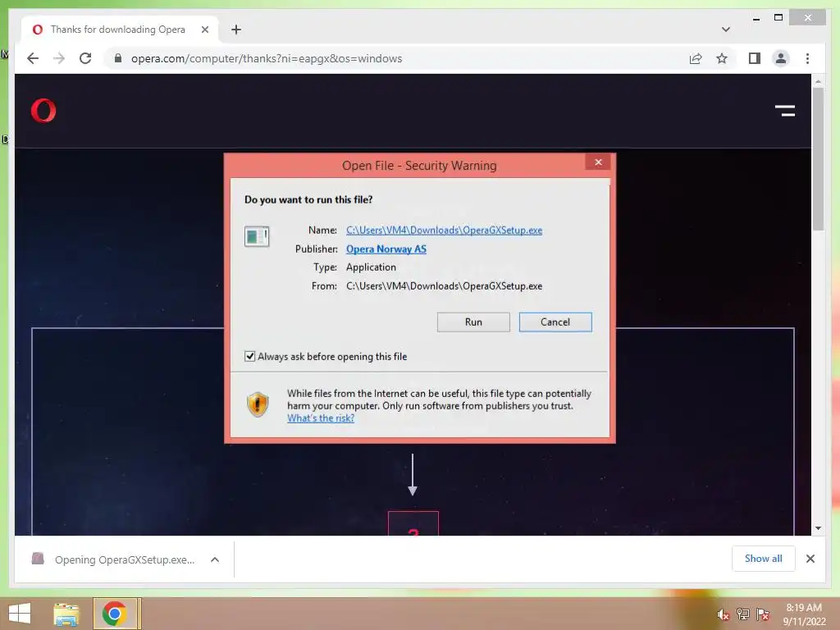Open the tab search dropdown chevron
The height and width of the screenshot is (630, 840).
coord(725,30)
